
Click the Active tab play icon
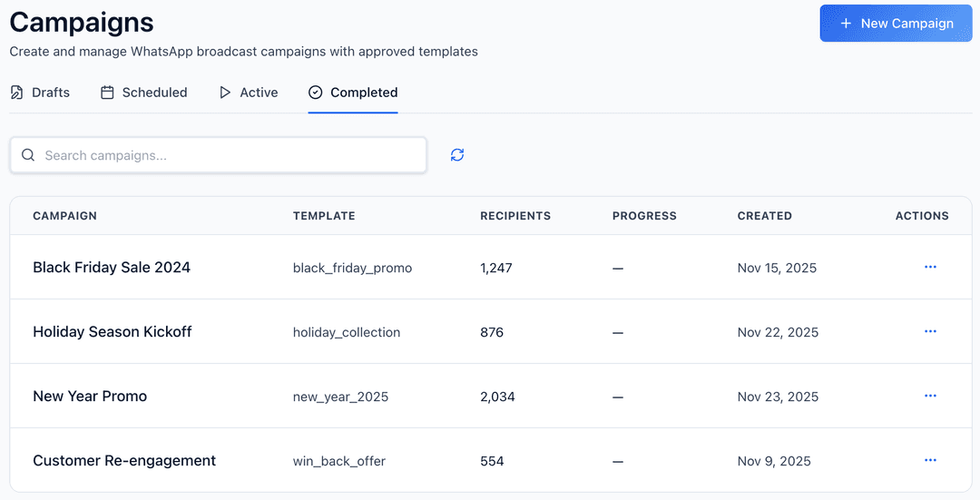[x=225, y=93]
